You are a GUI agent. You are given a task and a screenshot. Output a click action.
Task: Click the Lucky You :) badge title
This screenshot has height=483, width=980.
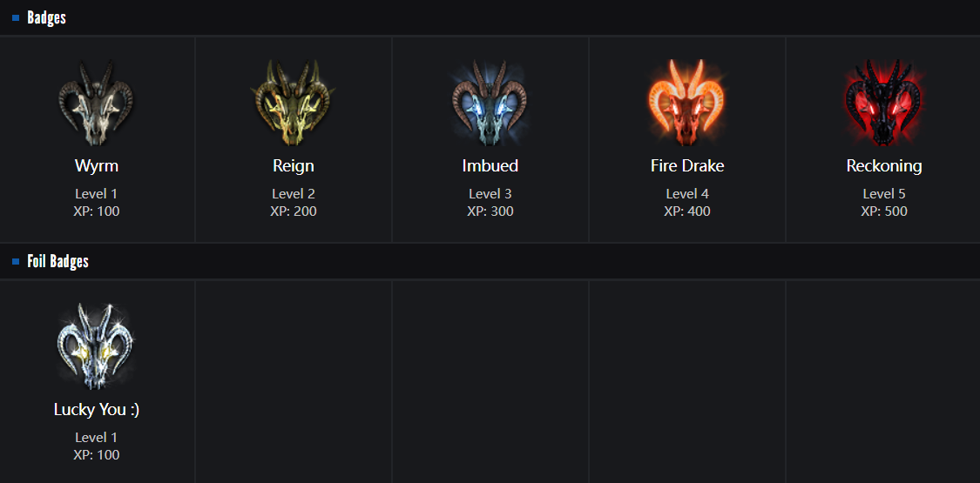[97, 409]
